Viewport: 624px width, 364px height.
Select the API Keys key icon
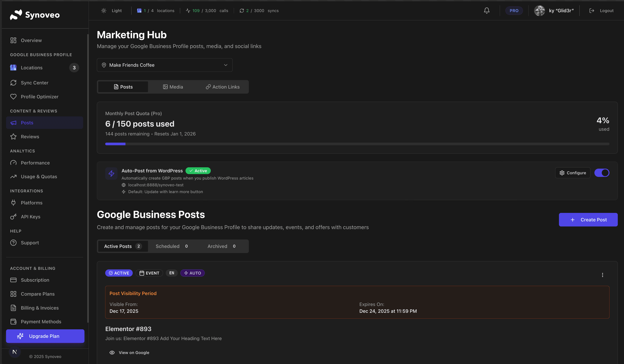[x=13, y=216]
